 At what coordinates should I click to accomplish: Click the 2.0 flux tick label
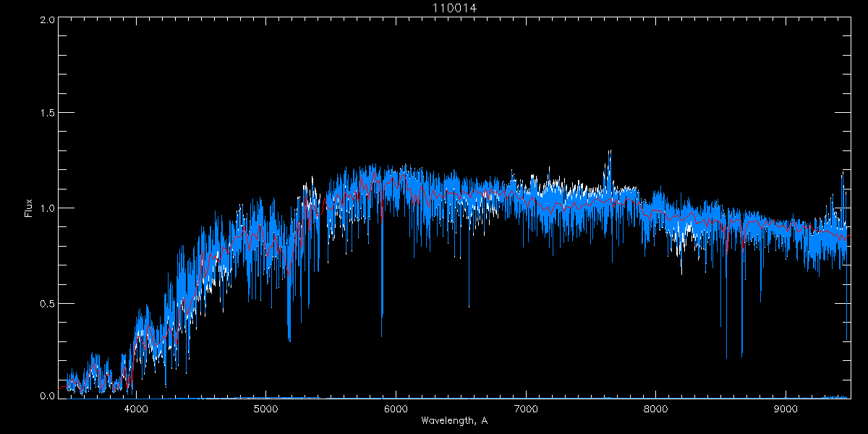[46, 20]
